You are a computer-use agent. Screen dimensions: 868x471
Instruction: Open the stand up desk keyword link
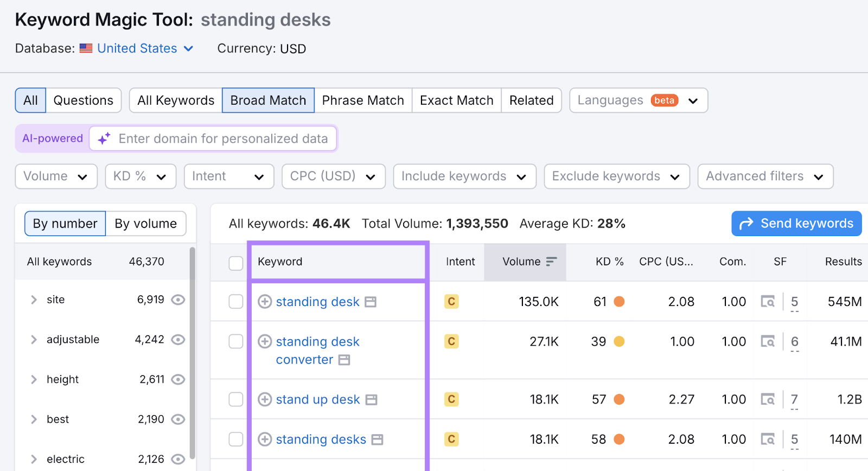[x=318, y=399]
